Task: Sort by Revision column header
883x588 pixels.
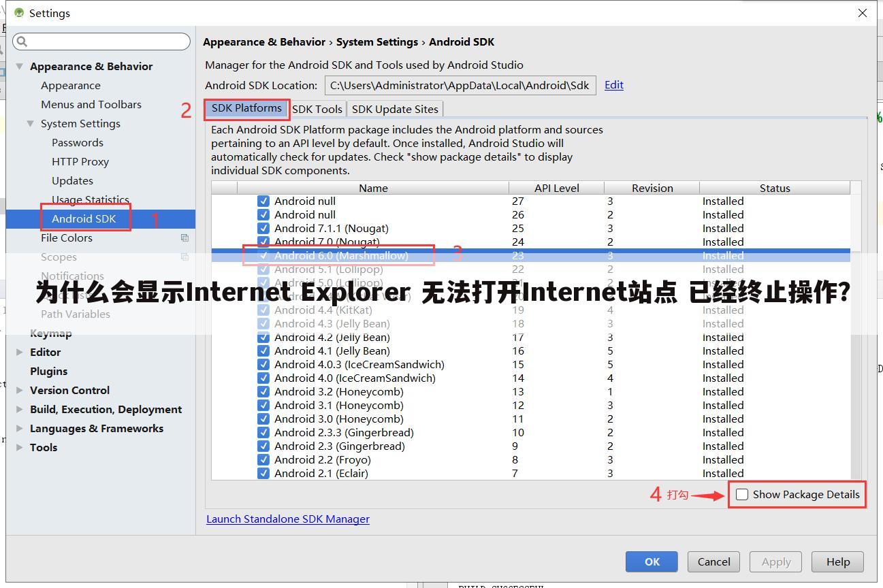Action: (x=652, y=188)
